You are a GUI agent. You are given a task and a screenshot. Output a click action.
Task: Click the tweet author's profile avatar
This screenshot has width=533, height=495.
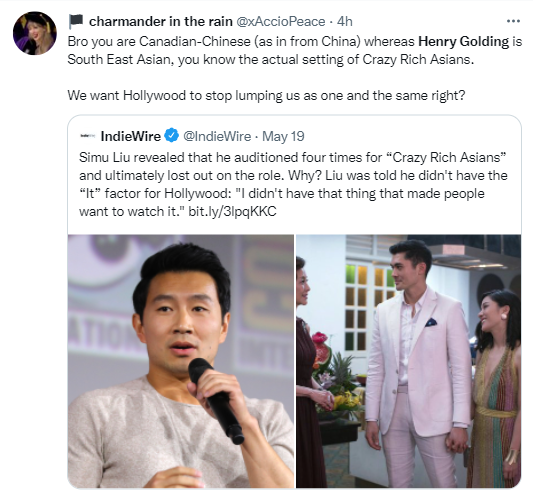(35, 33)
